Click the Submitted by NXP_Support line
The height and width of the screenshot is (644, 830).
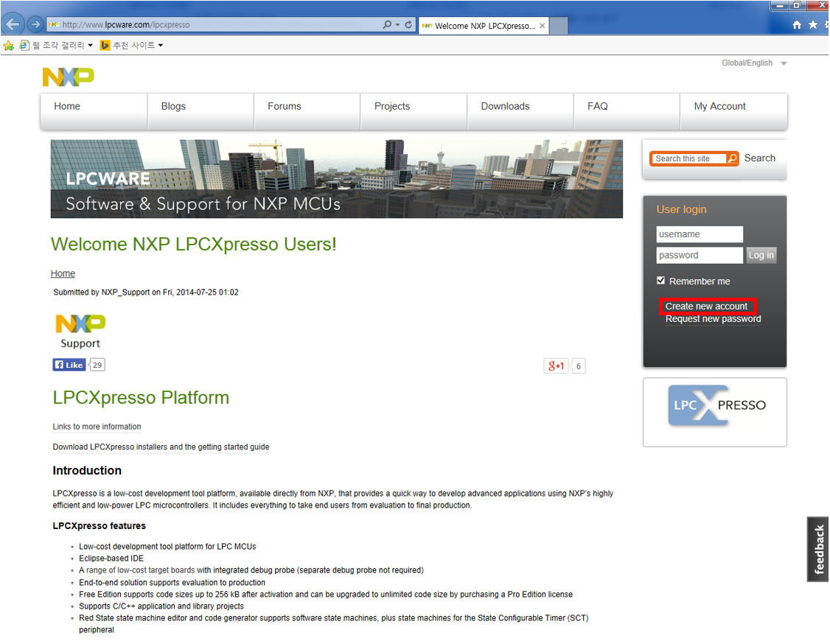(x=146, y=292)
